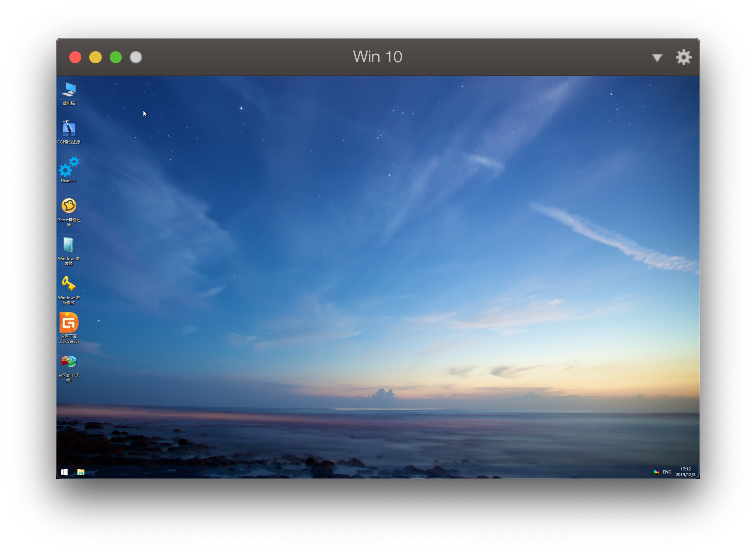The width and height of the screenshot is (756, 553).
Task: Open the Windows Start menu
Action: click(x=64, y=472)
